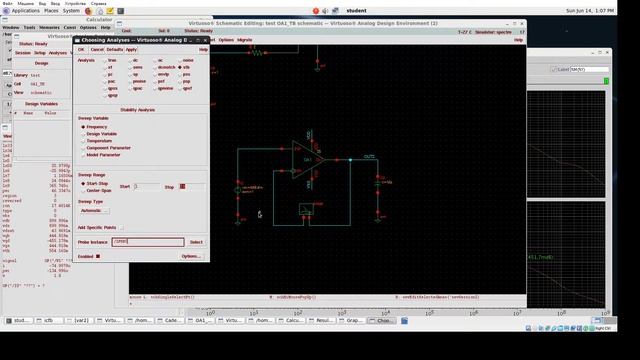Select the load capacitor on OUT1 net
The height and width of the screenshot is (360, 640).
pos(378,184)
